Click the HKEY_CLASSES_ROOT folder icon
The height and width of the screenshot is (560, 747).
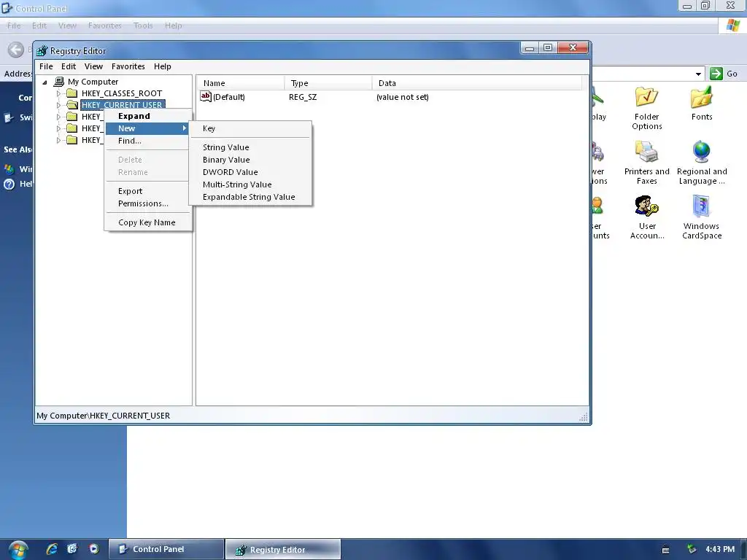72,93
